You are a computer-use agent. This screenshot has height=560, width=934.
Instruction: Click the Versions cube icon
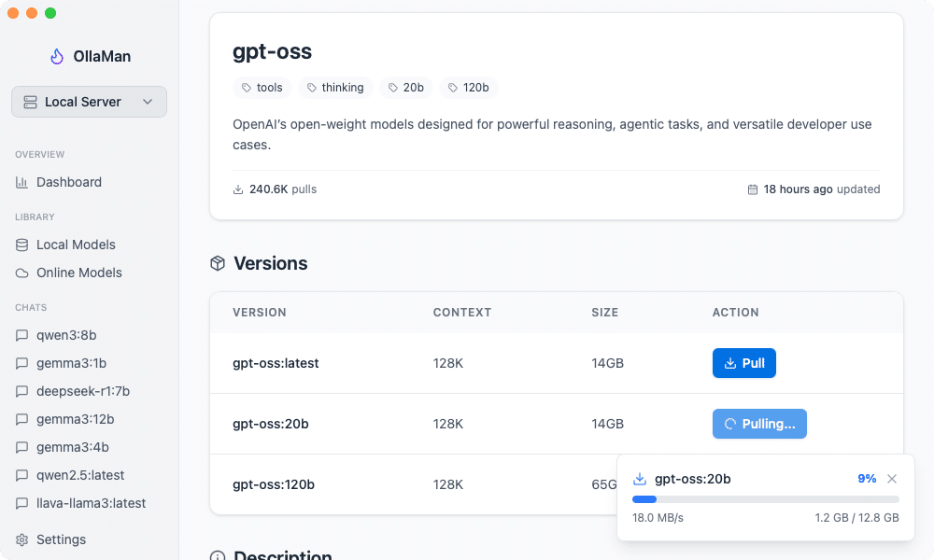(x=218, y=263)
